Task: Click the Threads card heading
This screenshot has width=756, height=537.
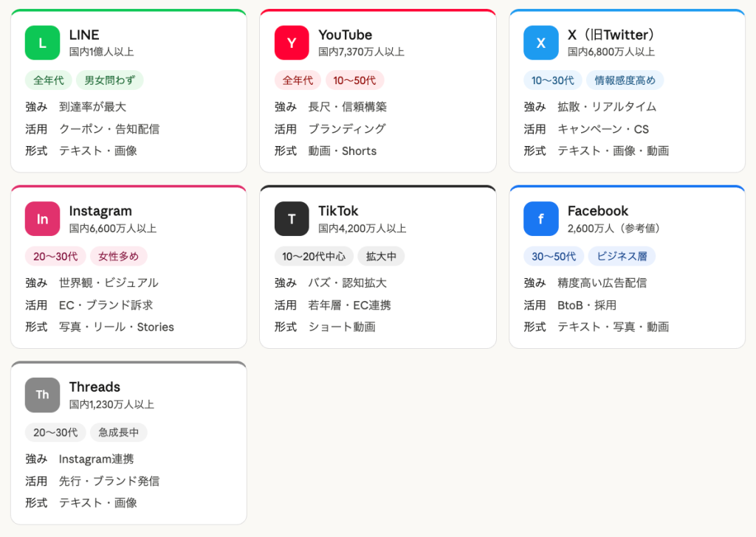Action: (x=94, y=387)
